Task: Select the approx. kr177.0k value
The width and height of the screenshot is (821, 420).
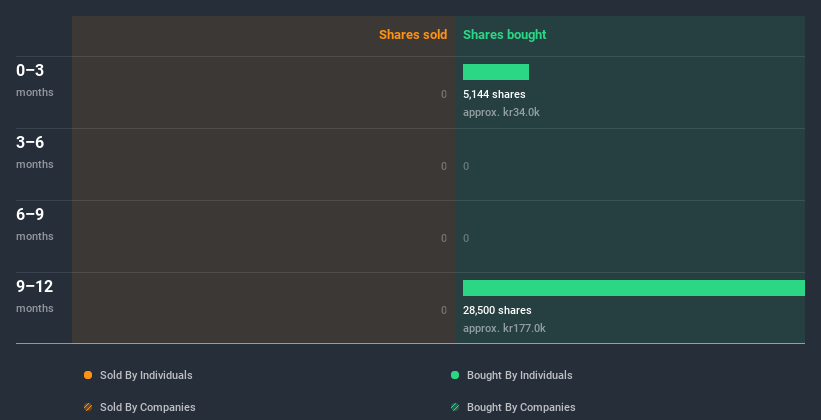Action: coord(504,328)
